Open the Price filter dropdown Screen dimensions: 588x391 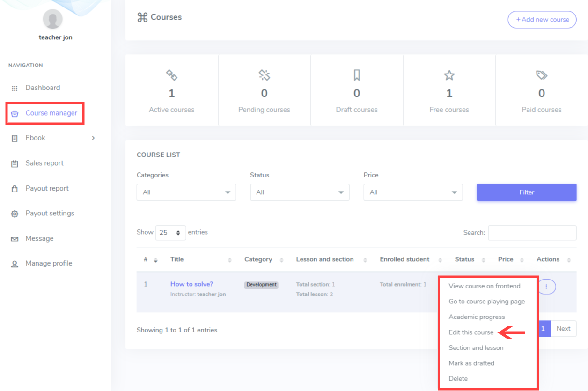tap(413, 192)
